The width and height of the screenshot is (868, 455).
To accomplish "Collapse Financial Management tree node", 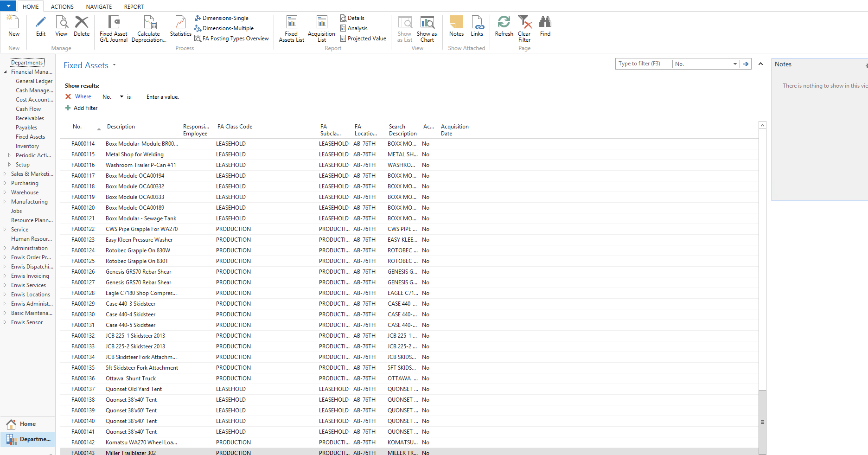I will point(5,72).
